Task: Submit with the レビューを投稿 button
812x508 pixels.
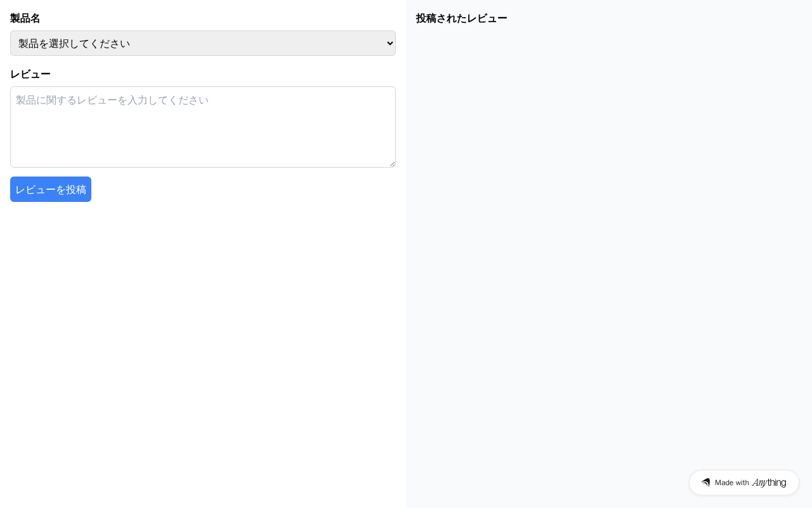Action: pos(51,189)
